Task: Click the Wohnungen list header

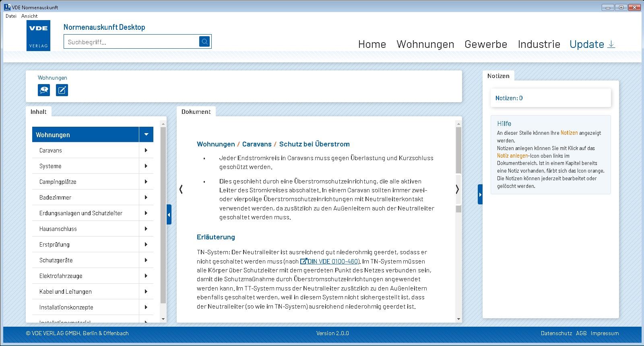Action: pyautogui.click(x=86, y=134)
